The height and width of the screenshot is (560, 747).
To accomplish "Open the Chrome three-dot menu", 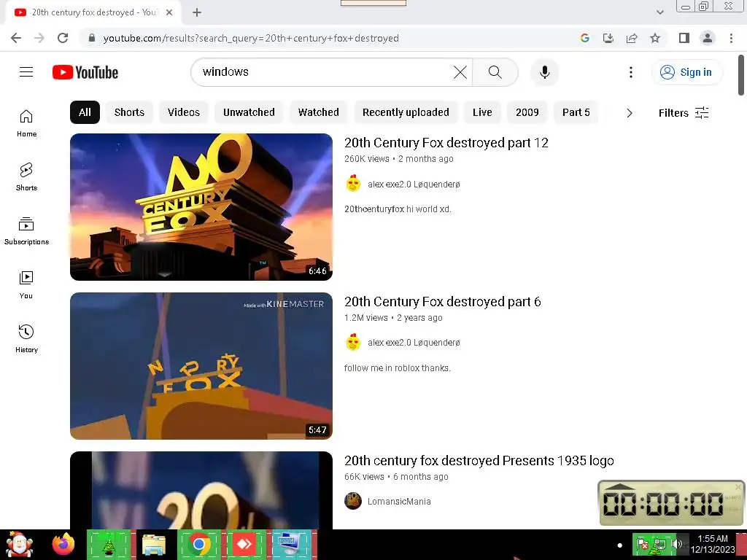I will 731,38.
